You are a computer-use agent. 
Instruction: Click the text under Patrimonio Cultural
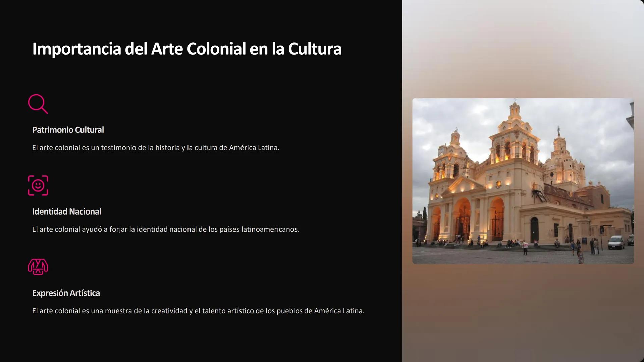pos(156,147)
